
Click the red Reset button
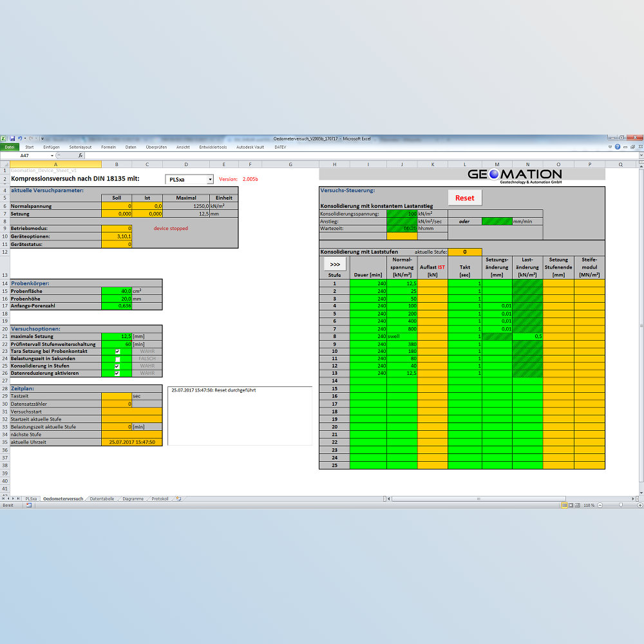point(464,198)
